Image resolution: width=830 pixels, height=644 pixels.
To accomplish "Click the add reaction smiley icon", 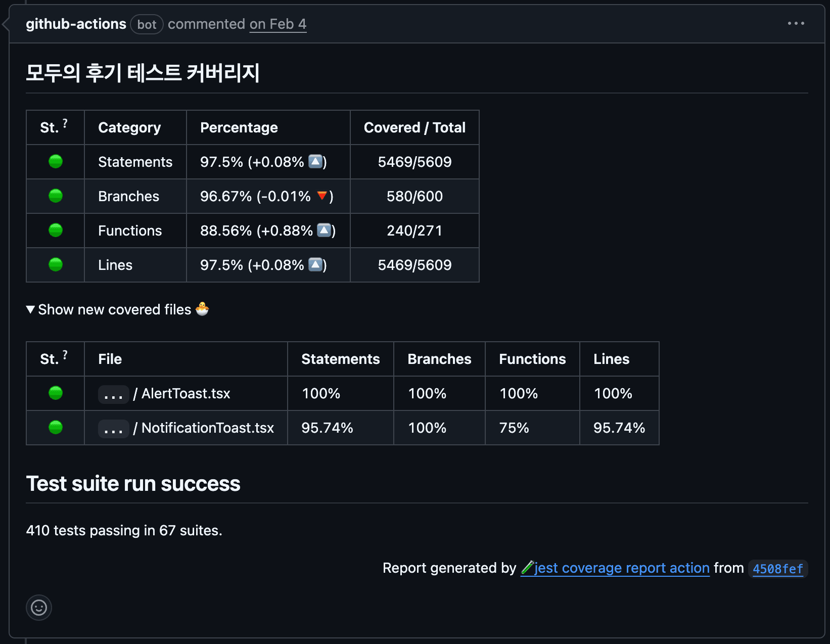I will tap(39, 607).
